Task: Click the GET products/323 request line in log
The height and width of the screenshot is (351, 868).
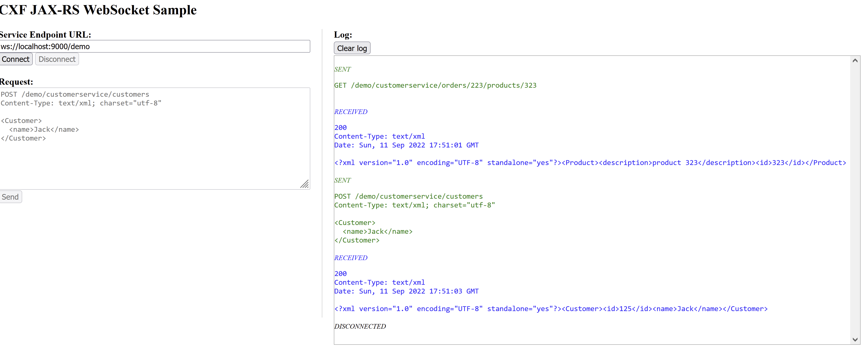Action: point(435,85)
